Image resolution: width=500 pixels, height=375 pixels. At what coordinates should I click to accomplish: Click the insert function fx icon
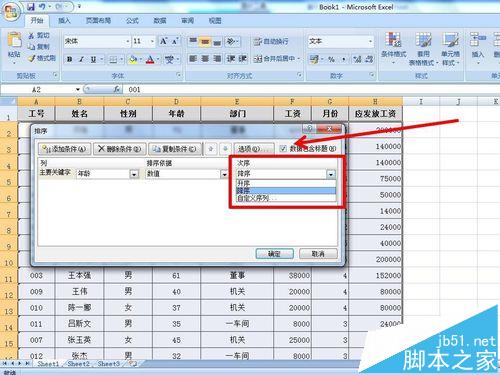(x=117, y=89)
